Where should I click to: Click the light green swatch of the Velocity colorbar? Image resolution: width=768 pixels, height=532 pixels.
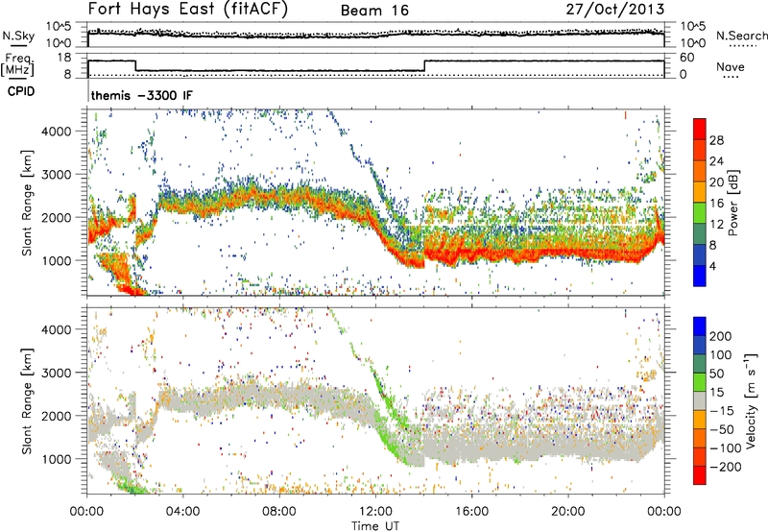(x=700, y=382)
